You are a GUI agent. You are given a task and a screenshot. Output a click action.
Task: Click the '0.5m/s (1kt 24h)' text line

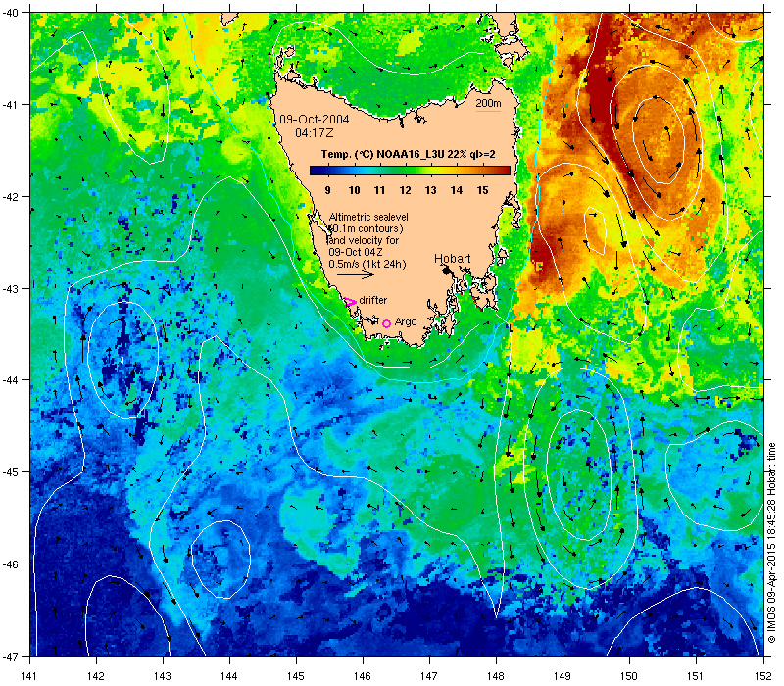367,264
